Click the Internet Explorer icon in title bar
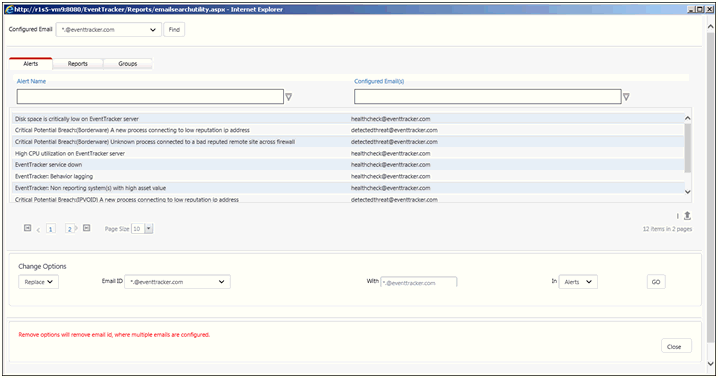Screen dimensions: 718x378 (x=9, y=9)
